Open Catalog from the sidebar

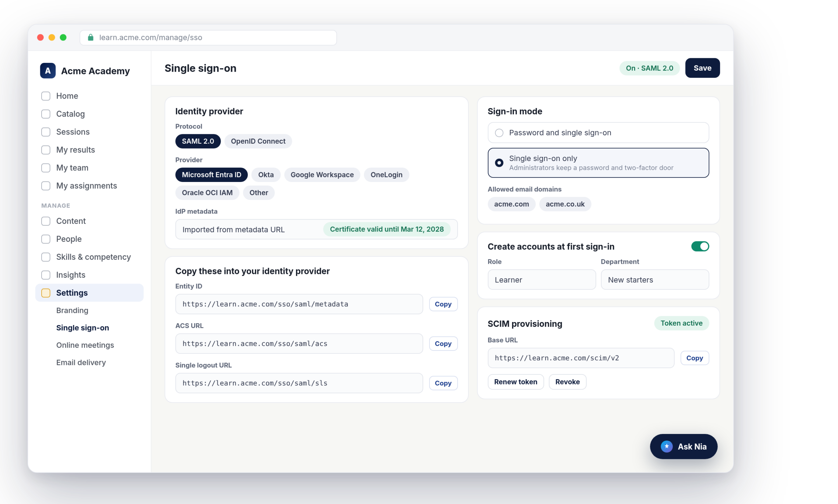pyautogui.click(x=89, y=114)
